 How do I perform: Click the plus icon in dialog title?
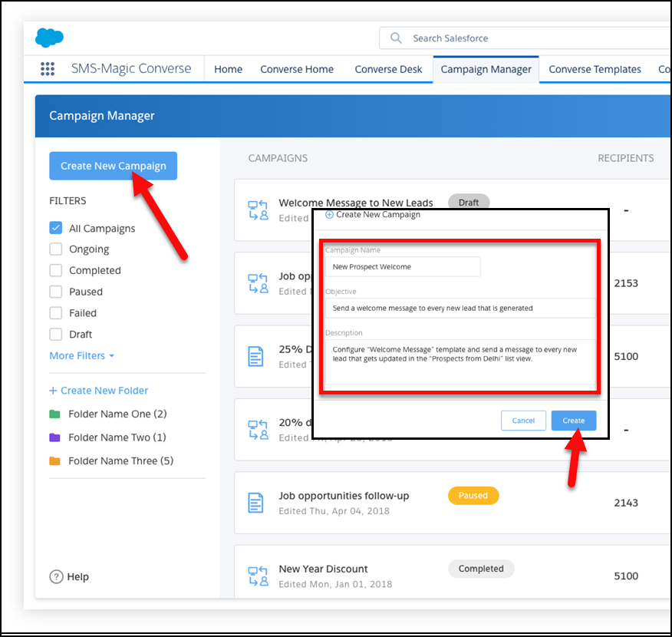329,215
